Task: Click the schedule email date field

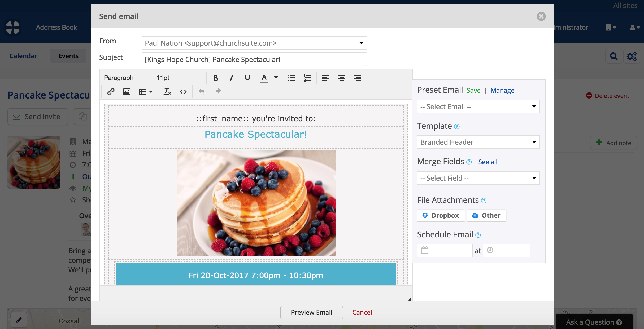Action: coord(445,250)
